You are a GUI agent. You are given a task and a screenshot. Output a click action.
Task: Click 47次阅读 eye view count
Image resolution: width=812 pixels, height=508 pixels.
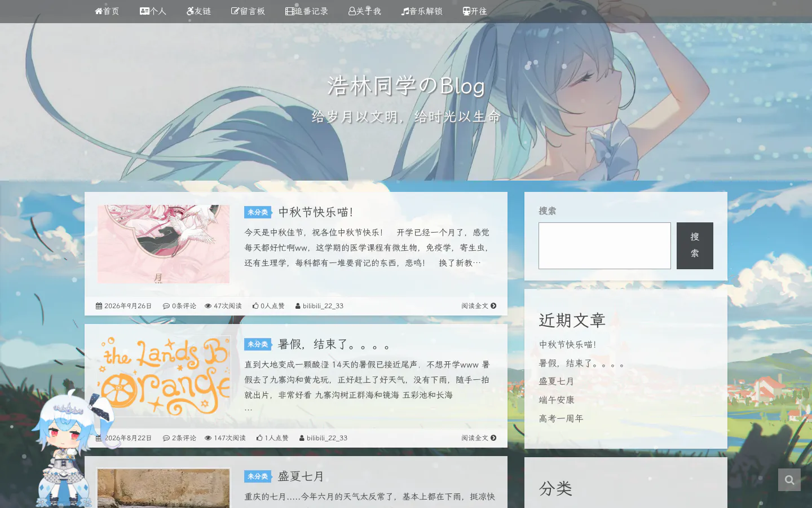223,306
